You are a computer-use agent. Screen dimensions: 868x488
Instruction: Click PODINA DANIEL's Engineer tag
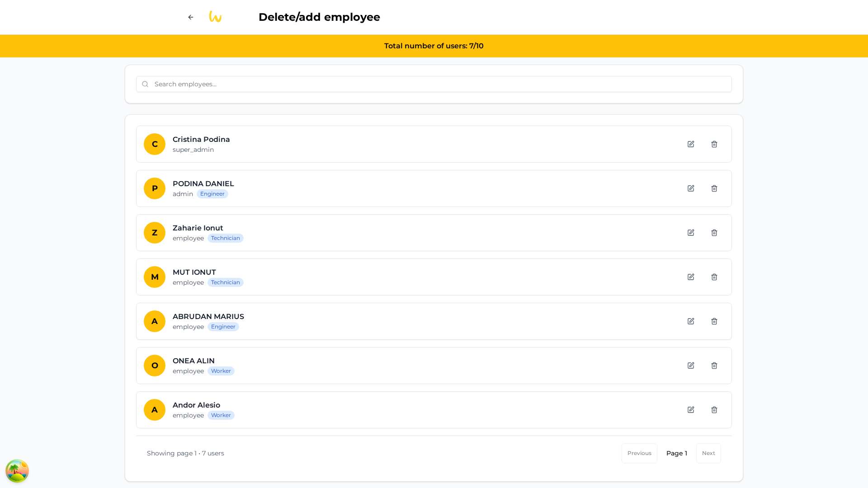pyautogui.click(x=212, y=194)
